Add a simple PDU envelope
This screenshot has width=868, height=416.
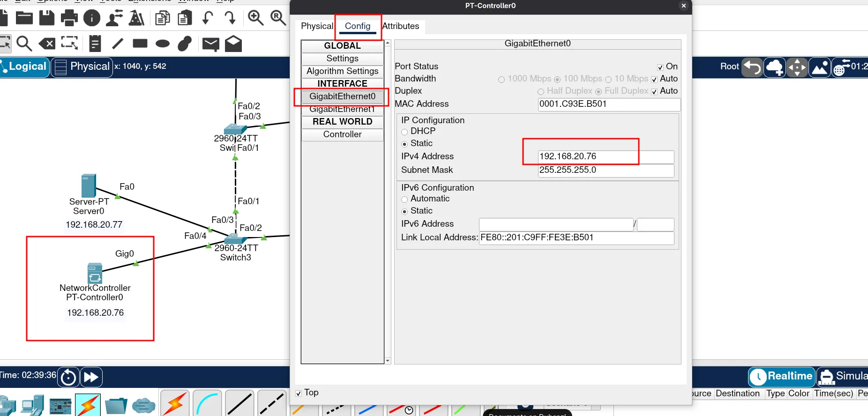click(210, 44)
